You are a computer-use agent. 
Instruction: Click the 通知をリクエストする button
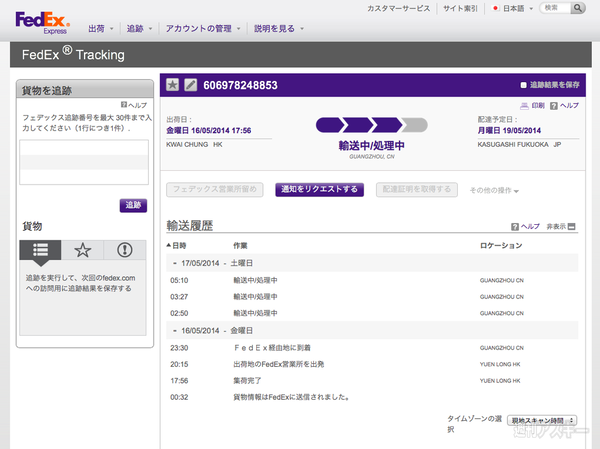point(321,190)
